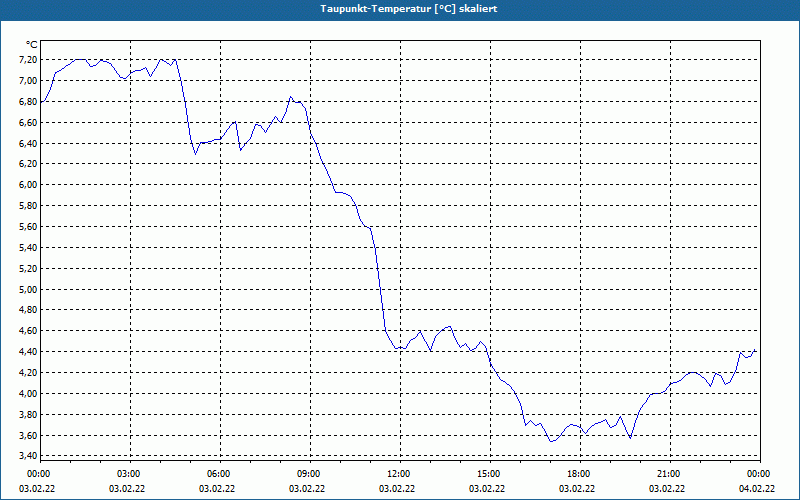The width and height of the screenshot is (800, 500).
Task: Pick the '5,20' y-axis label
Action: (x=29, y=268)
